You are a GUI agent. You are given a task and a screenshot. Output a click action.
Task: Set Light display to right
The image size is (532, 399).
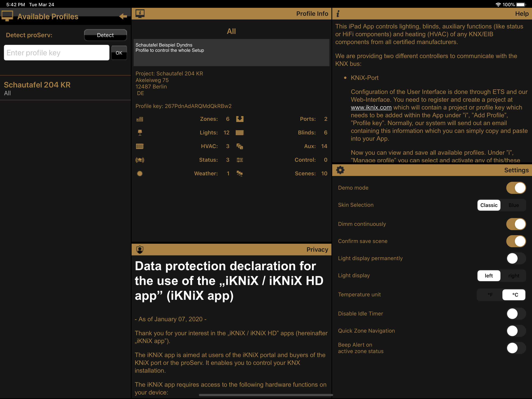(514, 275)
